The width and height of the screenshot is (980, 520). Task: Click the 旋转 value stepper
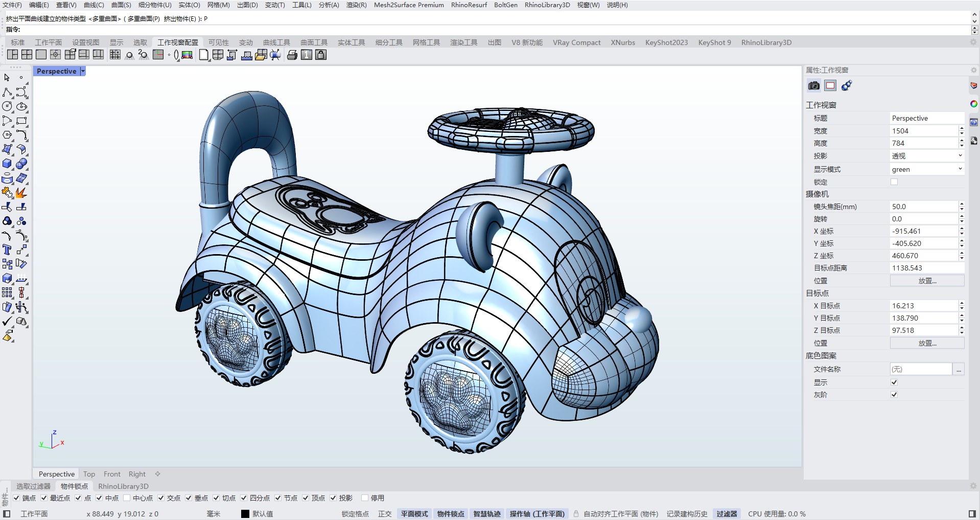(x=962, y=219)
